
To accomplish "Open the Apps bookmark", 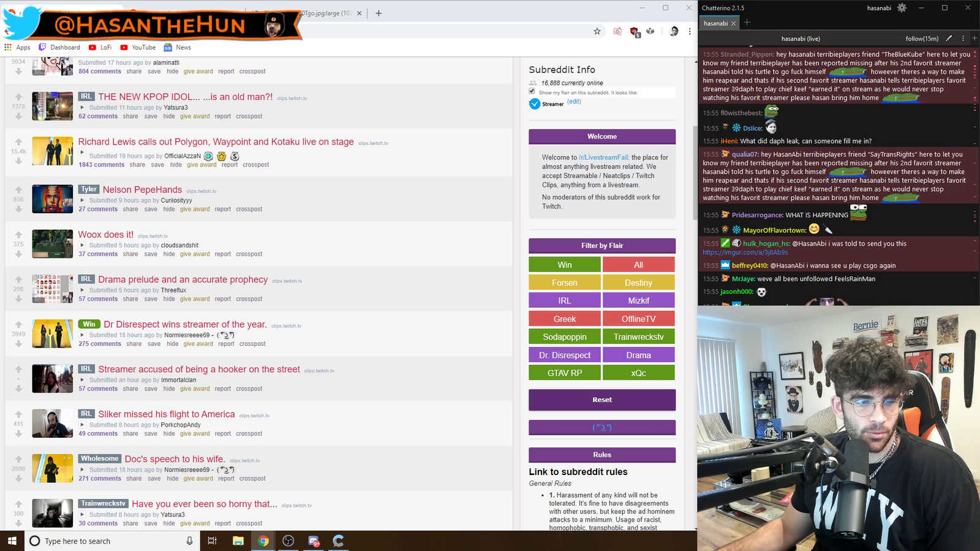I will pyautogui.click(x=17, y=47).
